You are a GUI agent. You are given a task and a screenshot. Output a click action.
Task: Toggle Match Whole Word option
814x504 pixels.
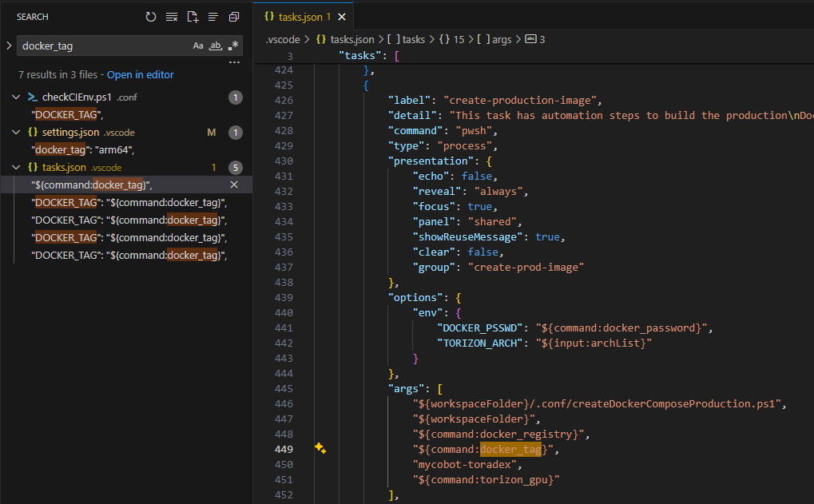pyautogui.click(x=215, y=46)
